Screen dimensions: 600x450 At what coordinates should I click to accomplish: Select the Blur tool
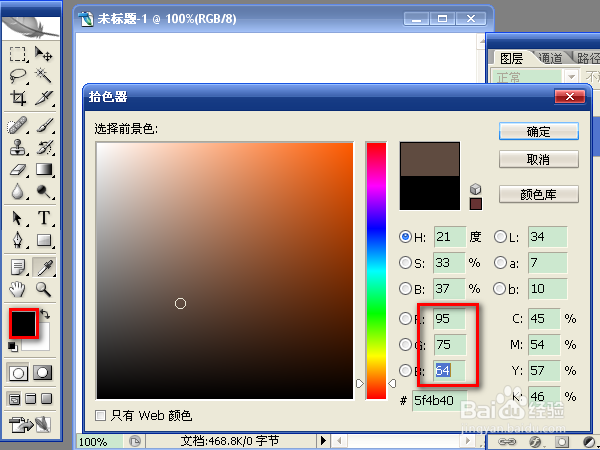click(x=18, y=191)
